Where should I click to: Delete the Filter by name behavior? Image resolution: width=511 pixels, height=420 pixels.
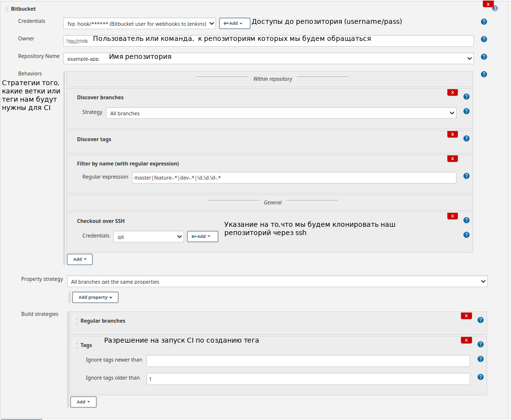pyautogui.click(x=452, y=158)
